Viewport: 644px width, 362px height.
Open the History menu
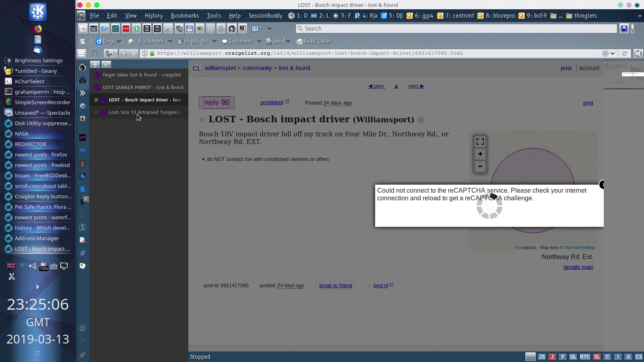[x=154, y=16]
